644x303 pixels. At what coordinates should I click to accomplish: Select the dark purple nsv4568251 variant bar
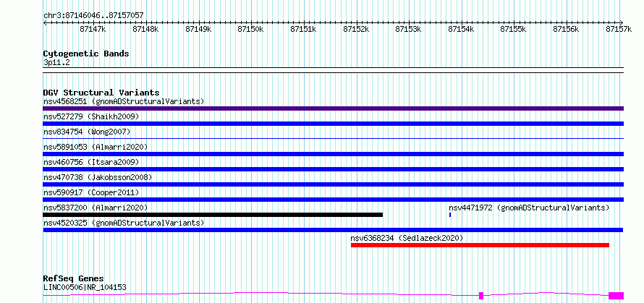333,108
